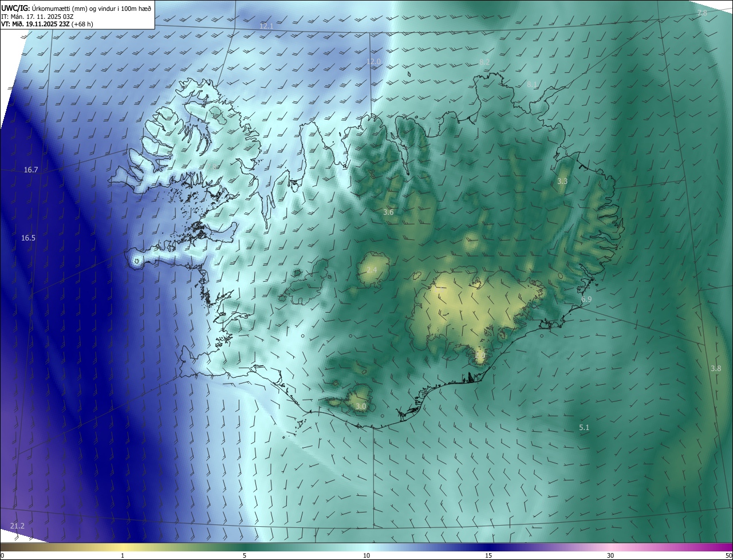Viewport: 733px width, 560px height.
Task: Click the 3.0 value label on the map
Action: click(361, 407)
